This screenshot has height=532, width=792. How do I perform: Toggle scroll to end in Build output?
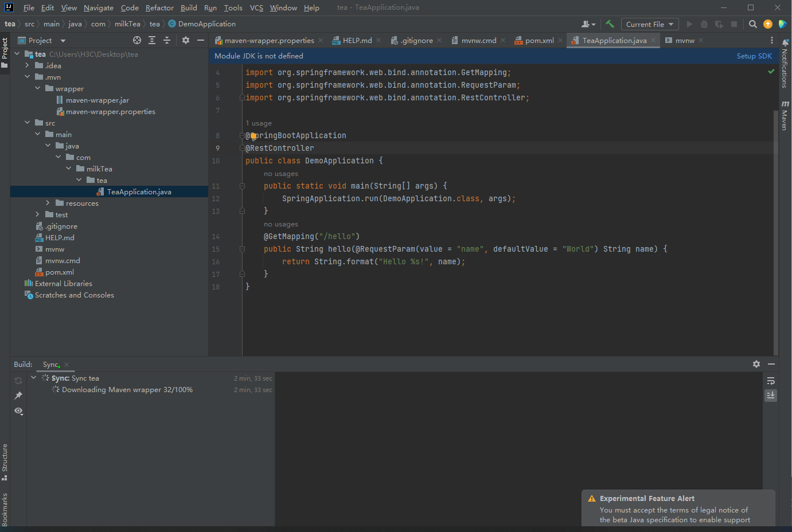(771, 396)
